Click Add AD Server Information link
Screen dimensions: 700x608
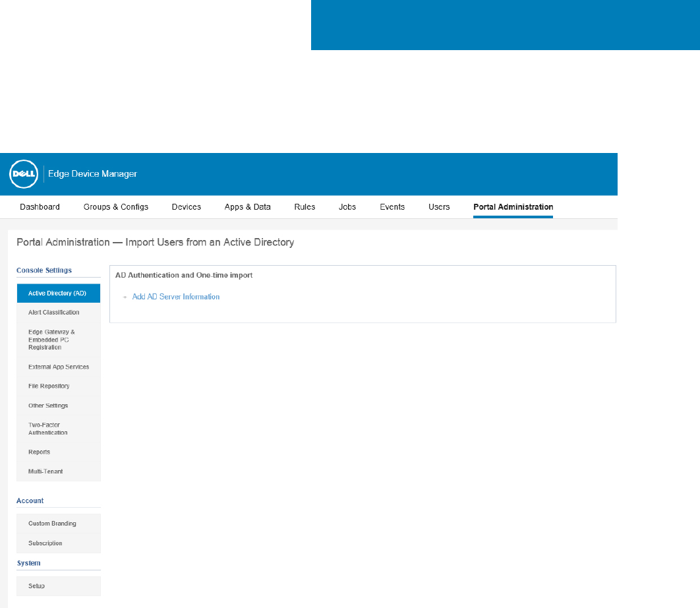coord(175,297)
